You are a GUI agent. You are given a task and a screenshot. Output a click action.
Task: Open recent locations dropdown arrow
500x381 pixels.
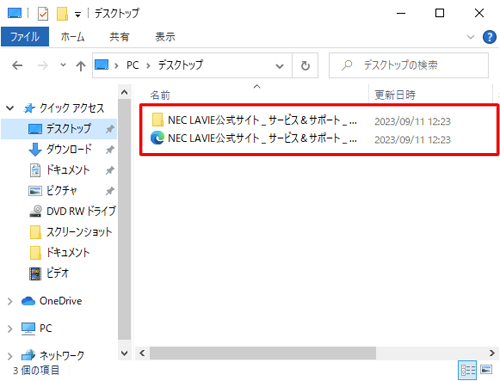[x=63, y=65]
